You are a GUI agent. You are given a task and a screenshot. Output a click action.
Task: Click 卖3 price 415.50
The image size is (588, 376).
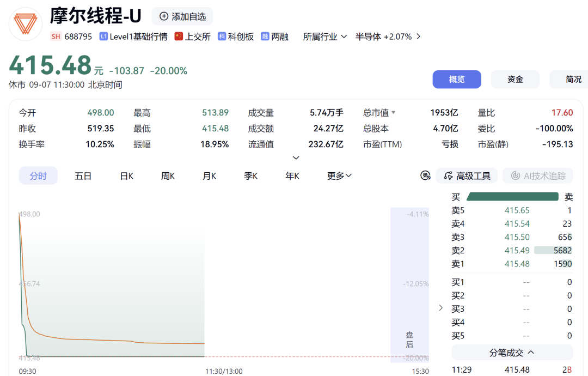tap(517, 237)
